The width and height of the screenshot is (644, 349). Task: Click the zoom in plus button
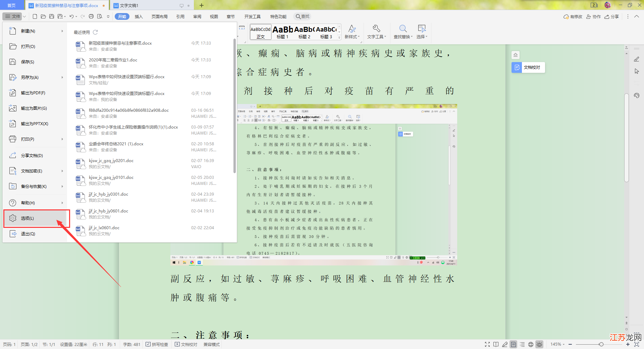coord(628,344)
